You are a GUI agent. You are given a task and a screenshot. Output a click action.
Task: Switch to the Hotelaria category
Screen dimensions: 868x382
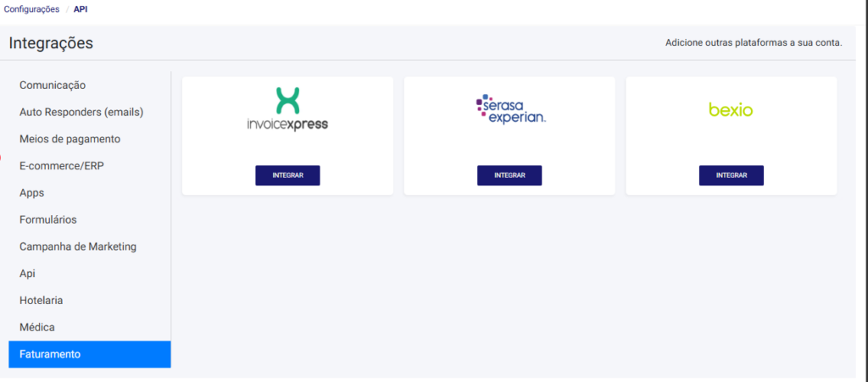pos(42,300)
